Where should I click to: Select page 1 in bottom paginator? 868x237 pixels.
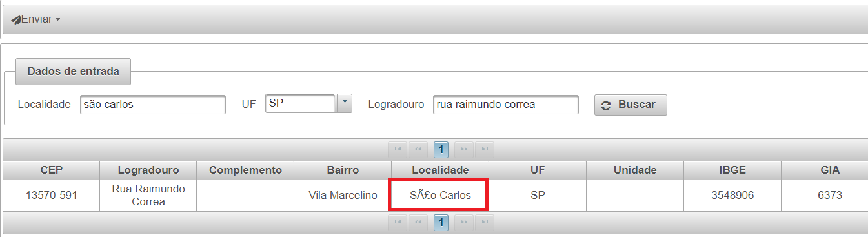click(441, 223)
